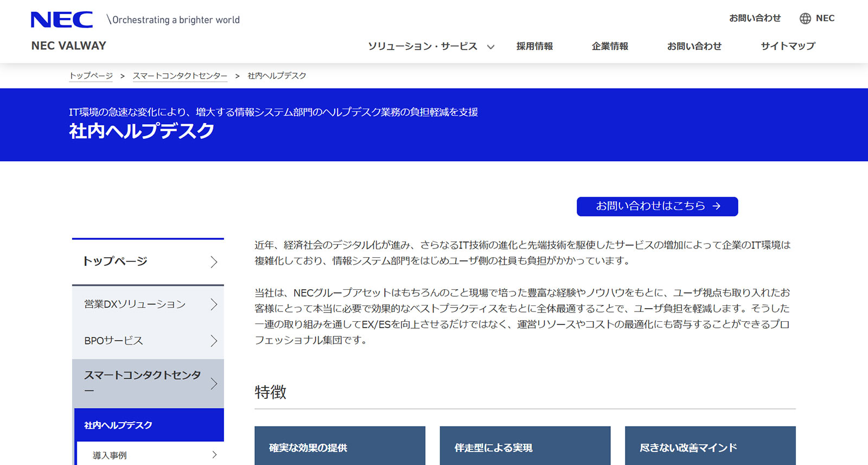Click the 確実な効果の提供 feature card
The image size is (868, 465).
(x=340, y=446)
